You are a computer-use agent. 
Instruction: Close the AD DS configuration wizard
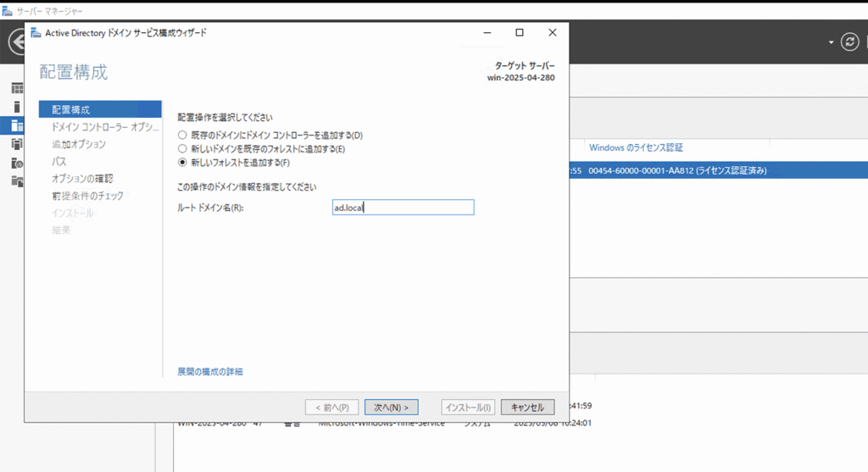coord(552,33)
